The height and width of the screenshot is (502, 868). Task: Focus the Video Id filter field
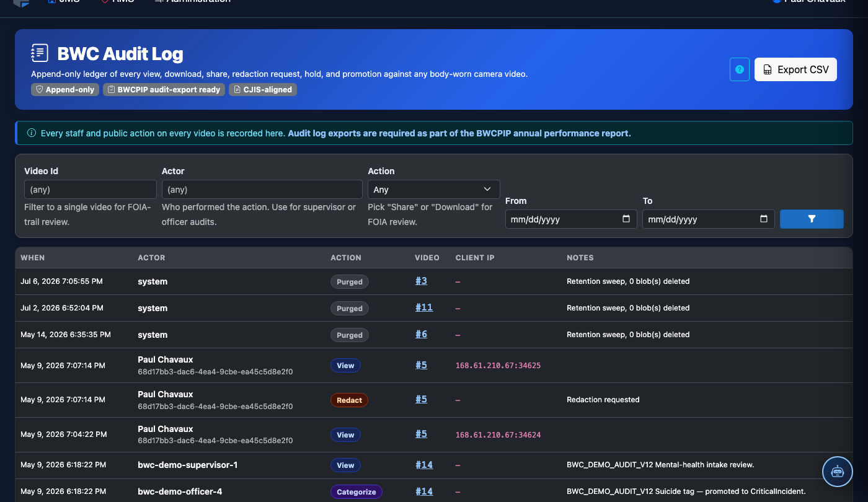tap(91, 190)
